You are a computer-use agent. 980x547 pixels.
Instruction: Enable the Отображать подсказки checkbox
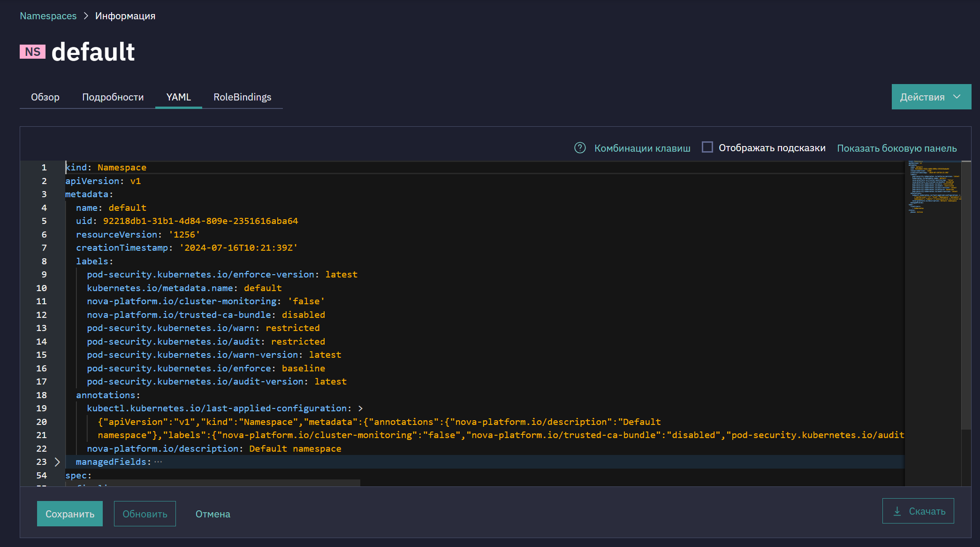(707, 147)
